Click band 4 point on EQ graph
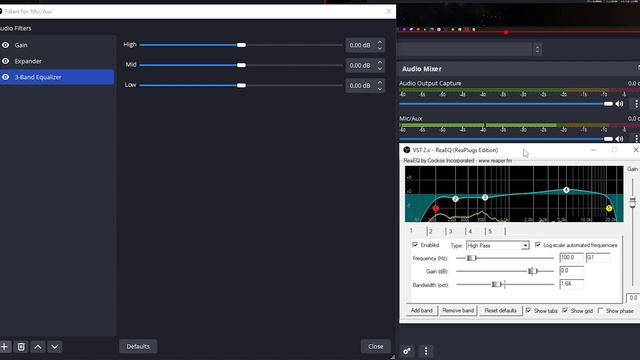This screenshot has width=640, height=360. pos(566,190)
